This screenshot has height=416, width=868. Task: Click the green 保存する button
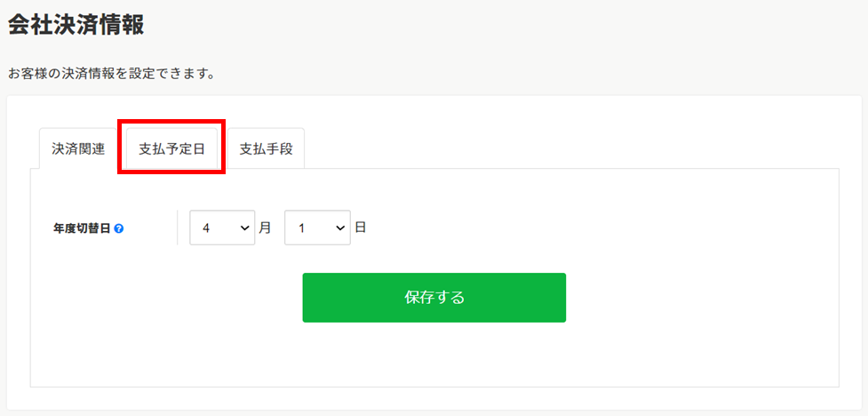tap(434, 298)
